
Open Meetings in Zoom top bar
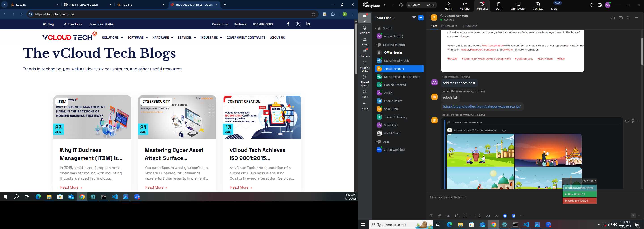465,6
